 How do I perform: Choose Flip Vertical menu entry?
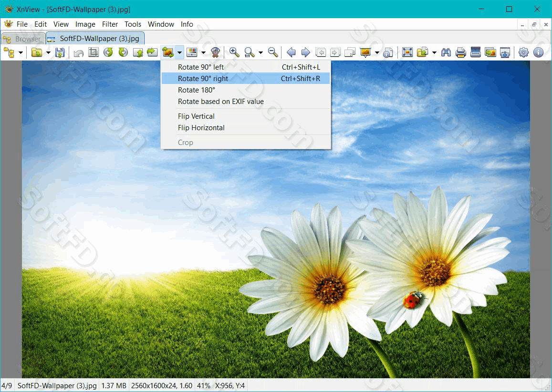coord(246,116)
